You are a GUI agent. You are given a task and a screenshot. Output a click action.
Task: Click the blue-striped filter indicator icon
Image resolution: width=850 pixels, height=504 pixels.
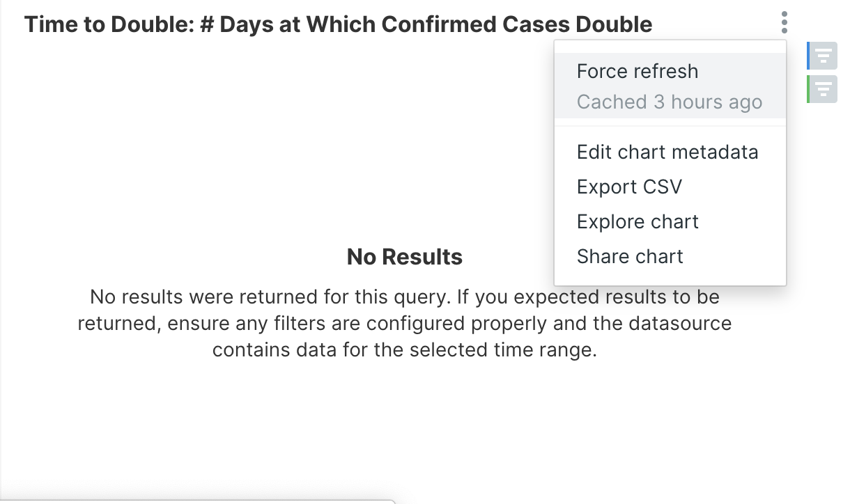tap(824, 56)
